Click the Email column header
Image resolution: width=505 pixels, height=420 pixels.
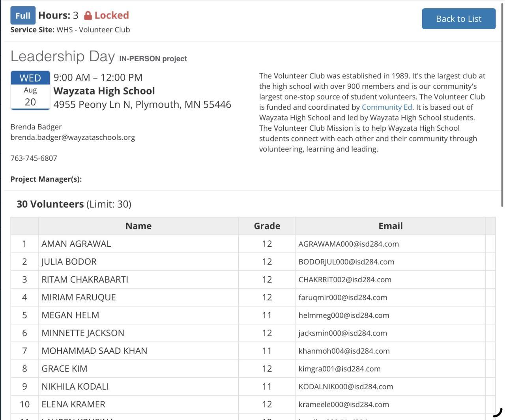[x=390, y=226]
